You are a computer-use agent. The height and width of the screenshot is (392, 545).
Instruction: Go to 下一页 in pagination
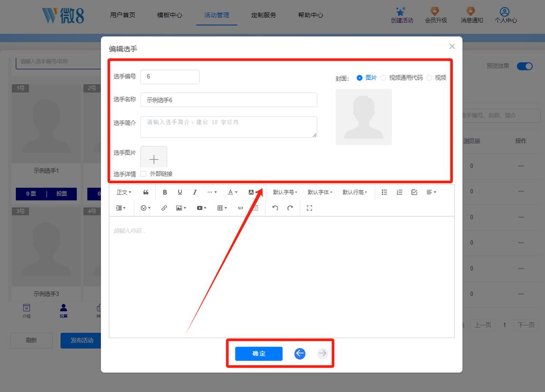tap(526, 325)
